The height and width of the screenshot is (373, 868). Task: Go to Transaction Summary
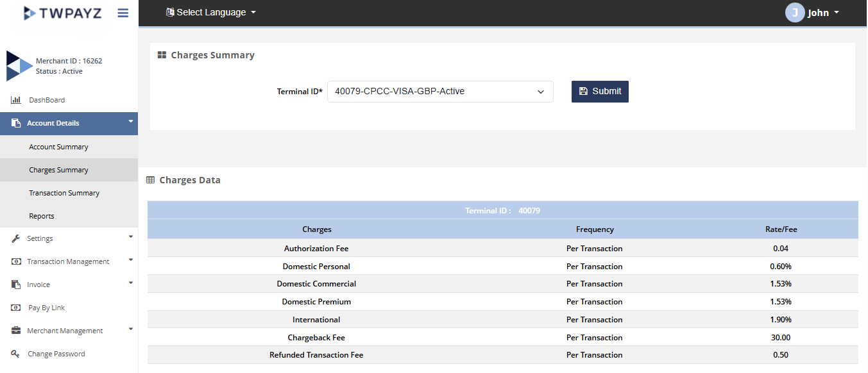pyautogui.click(x=64, y=193)
